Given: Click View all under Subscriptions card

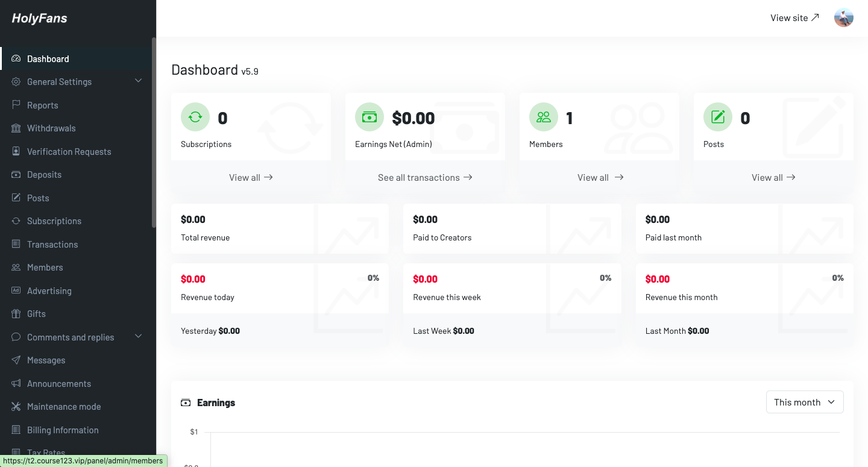Looking at the screenshot, I should 251,177.
